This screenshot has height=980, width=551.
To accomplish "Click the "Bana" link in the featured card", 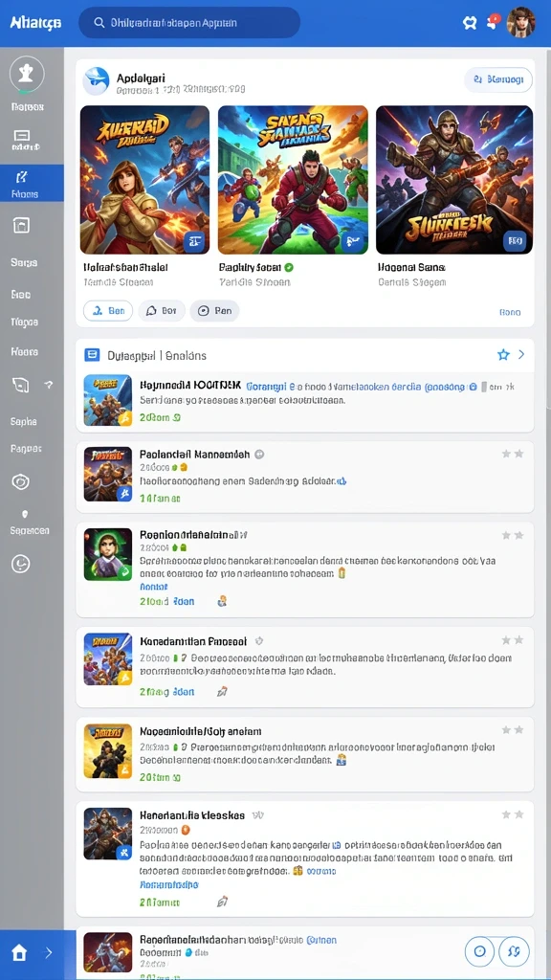I will tap(510, 312).
